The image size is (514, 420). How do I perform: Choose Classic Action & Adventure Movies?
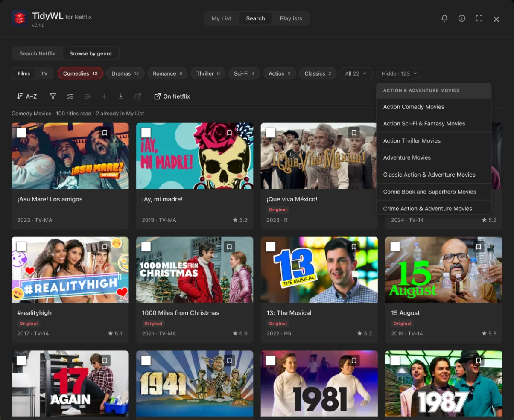tap(434, 175)
